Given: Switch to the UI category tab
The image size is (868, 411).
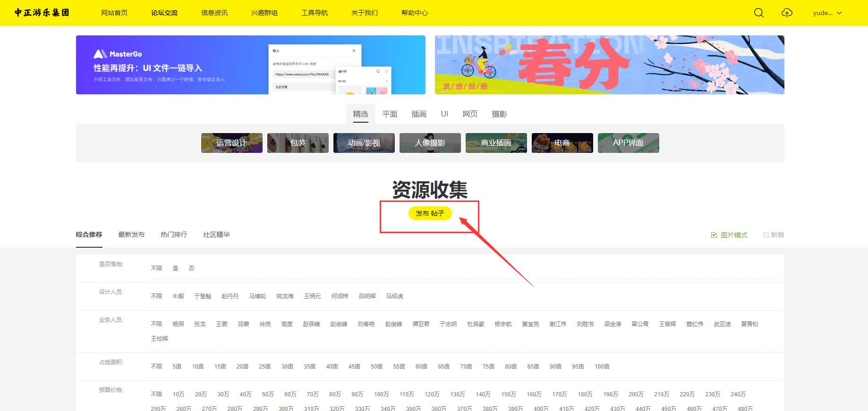Looking at the screenshot, I should 444,114.
